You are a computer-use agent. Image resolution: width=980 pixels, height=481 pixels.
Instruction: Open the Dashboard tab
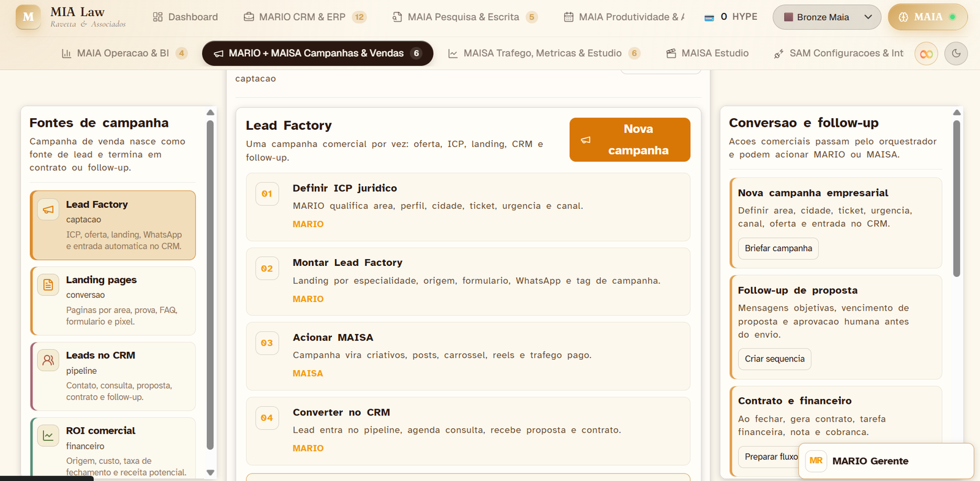pyautogui.click(x=185, y=17)
